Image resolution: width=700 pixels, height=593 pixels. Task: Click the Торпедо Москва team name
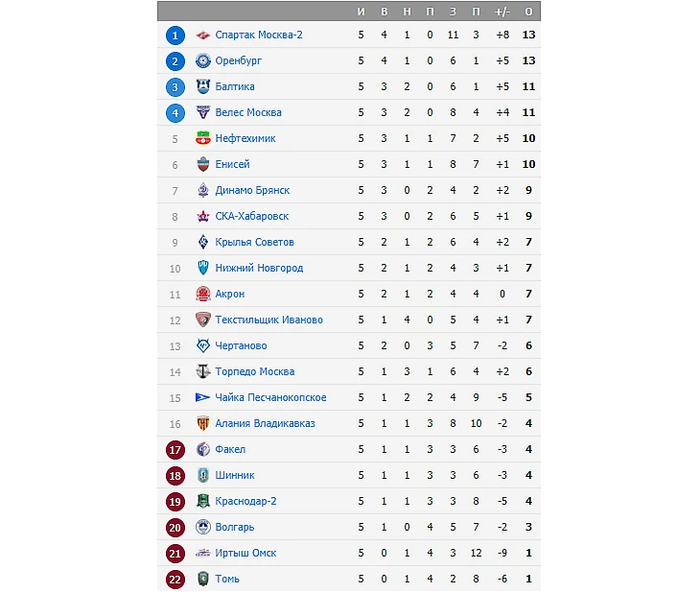(254, 372)
